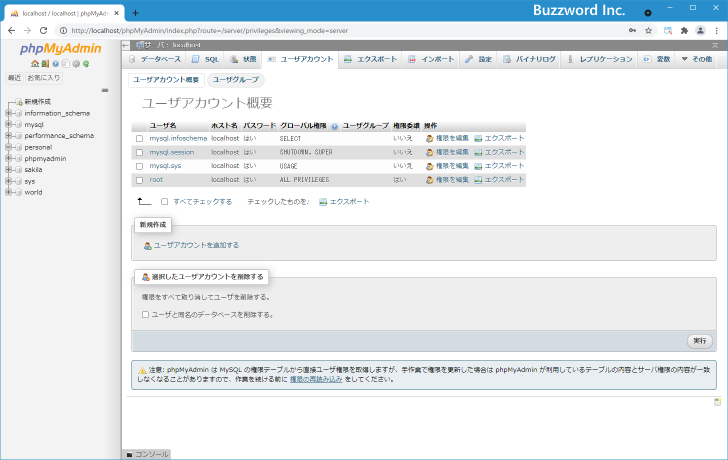Viewport: 728px width, 460px height.
Task: Click the 実行 button
Action: click(x=700, y=341)
